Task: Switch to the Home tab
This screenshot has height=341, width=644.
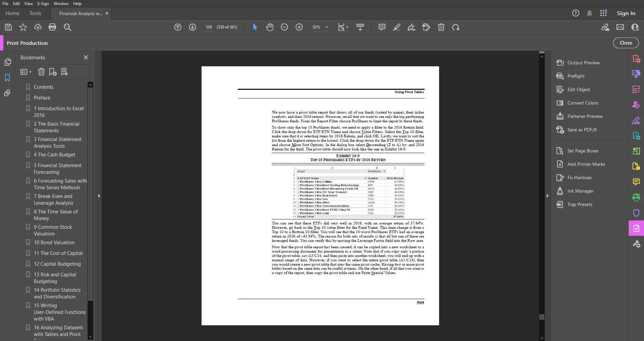Action: (x=12, y=13)
